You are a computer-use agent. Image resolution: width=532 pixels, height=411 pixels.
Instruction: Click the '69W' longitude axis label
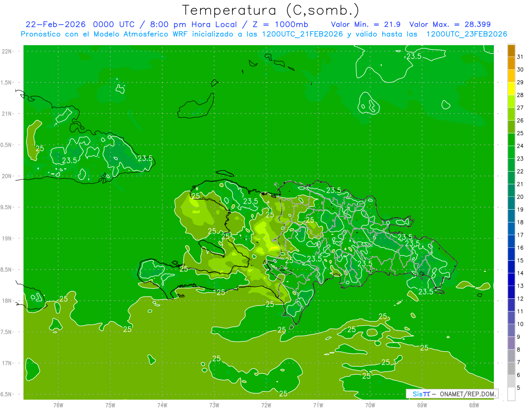(422, 405)
